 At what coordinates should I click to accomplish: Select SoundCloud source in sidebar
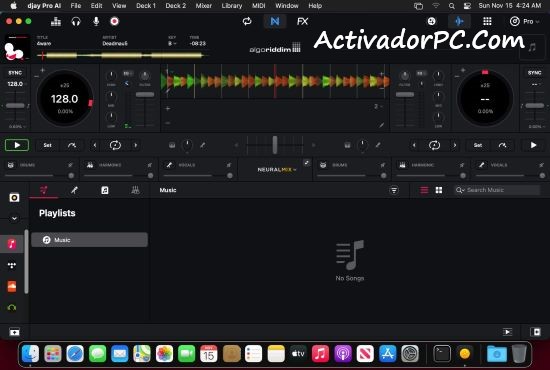pos(12,287)
